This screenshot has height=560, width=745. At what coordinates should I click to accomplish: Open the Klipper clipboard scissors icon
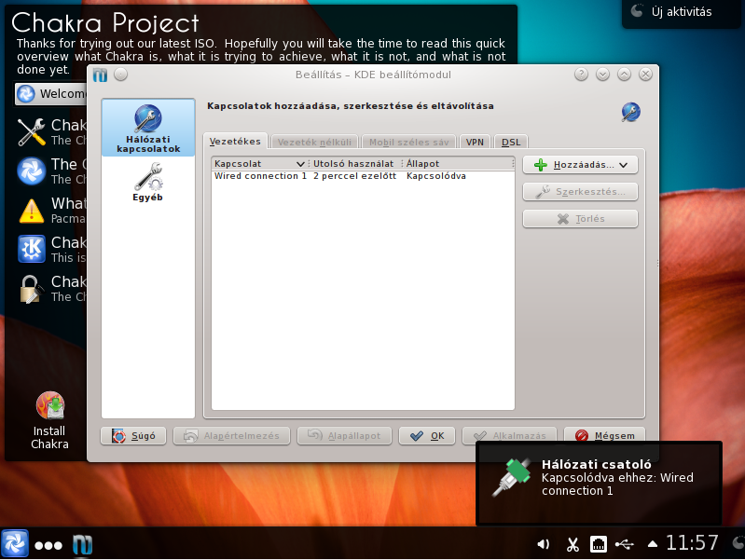coord(573,544)
